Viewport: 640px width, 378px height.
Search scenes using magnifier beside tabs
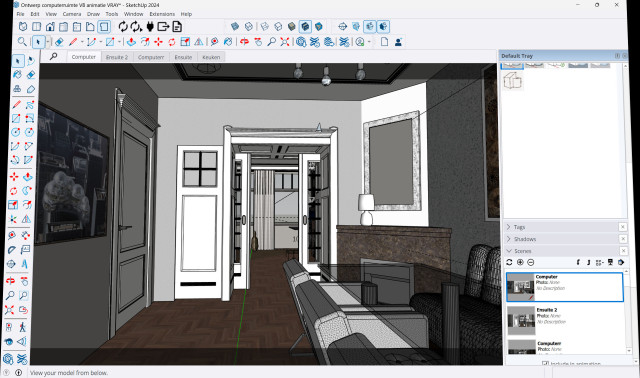(53, 56)
